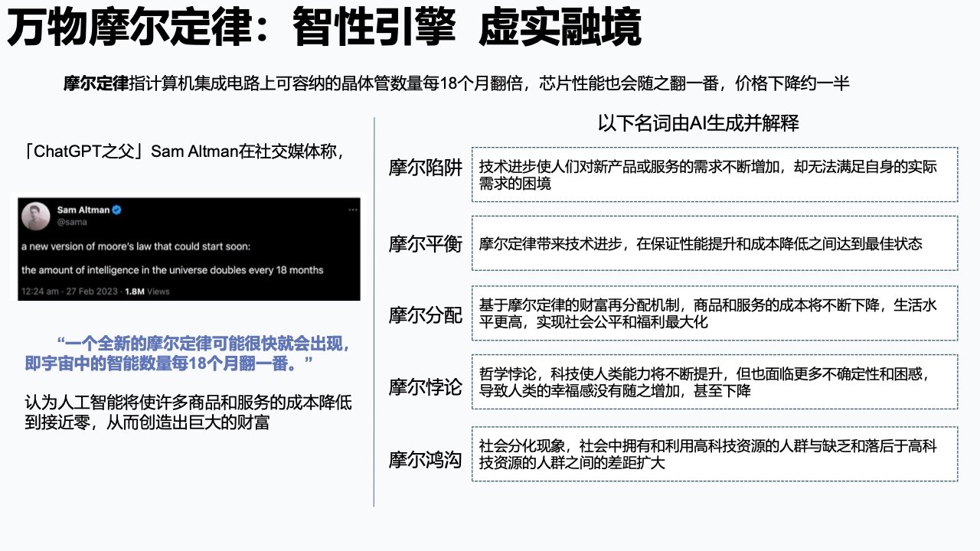Open the Sam Altman tweet screenshot
This screenshot has width=980, height=551.
189,248
